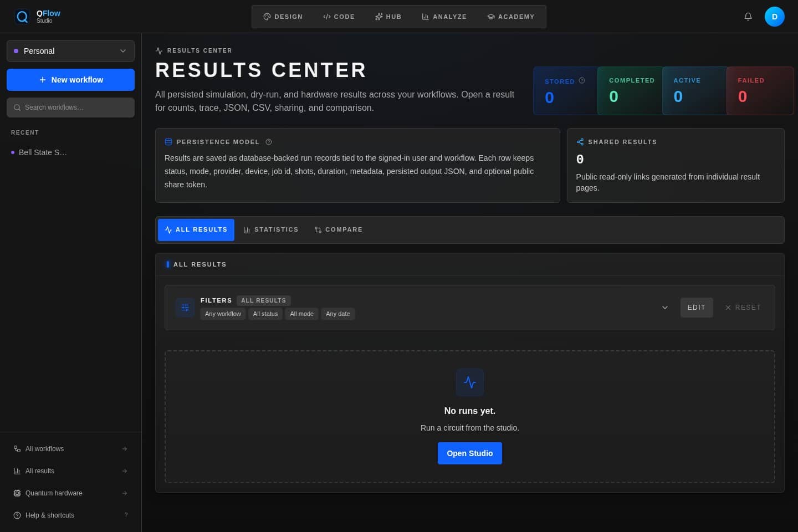Click the pulse icon beside the RESULTS CENTER breadcrumb

pos(159,50)
